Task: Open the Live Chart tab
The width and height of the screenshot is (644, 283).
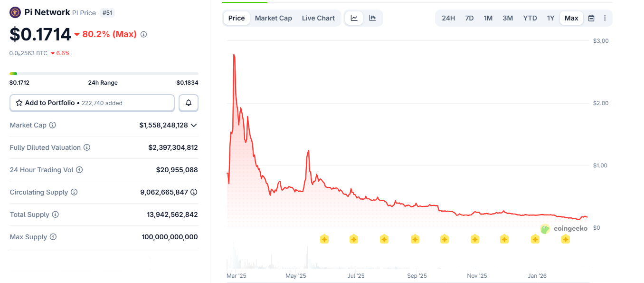Action: pyautogui.click(x=318, y=18)
